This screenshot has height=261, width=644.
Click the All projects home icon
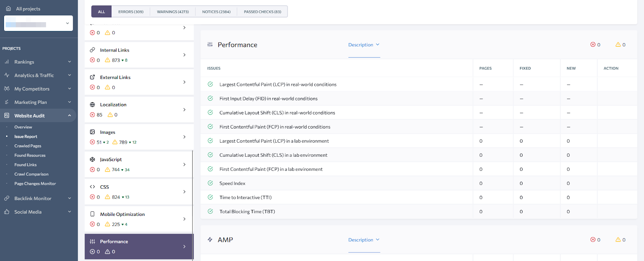point(8,8)
